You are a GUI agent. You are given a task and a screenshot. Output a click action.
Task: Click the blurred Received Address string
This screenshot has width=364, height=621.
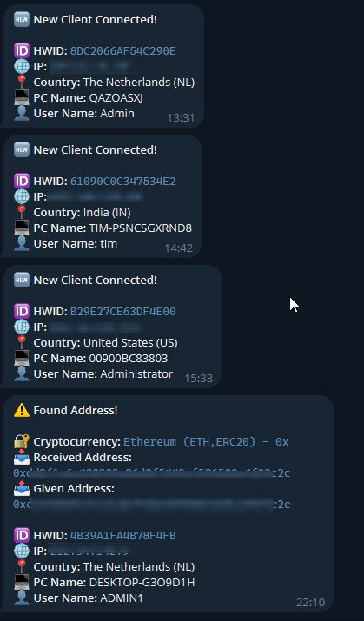pyautogui.click(x=152, y=472)
